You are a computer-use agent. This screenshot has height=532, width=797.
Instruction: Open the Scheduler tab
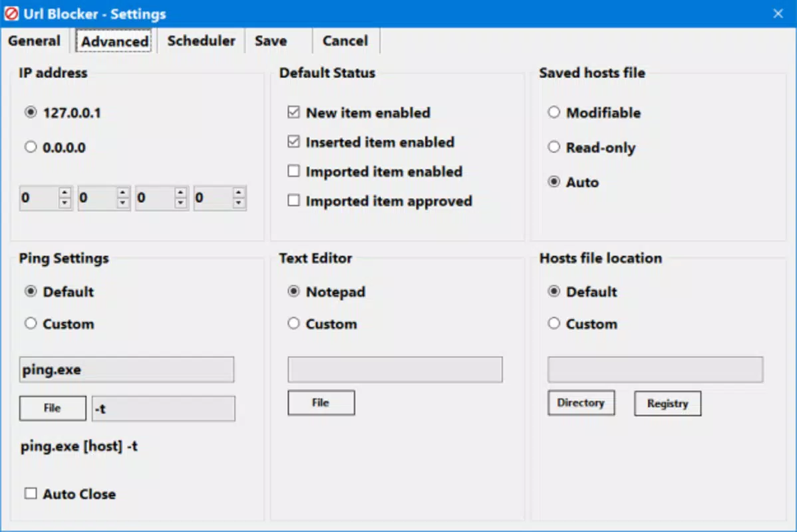(202, 41)
